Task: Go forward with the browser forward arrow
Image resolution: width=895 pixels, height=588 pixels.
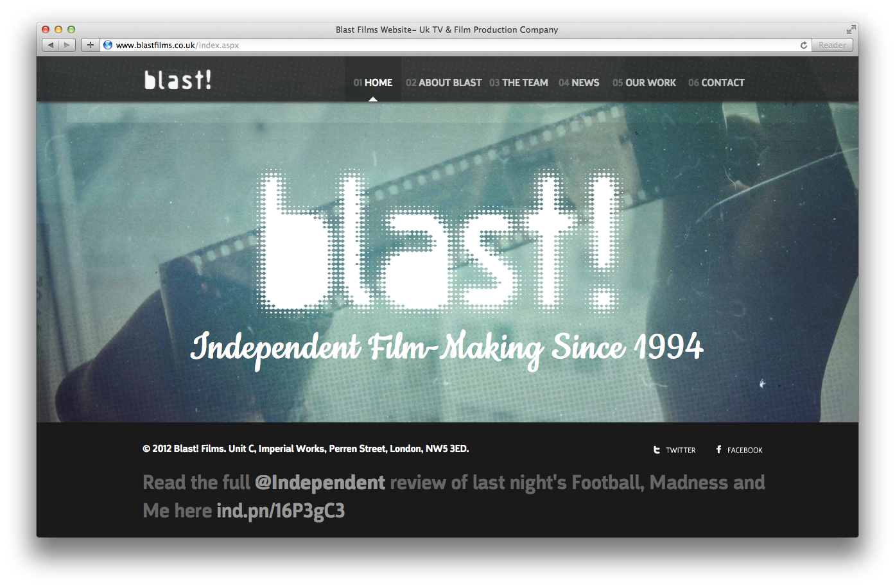Action: pos(67,45)
